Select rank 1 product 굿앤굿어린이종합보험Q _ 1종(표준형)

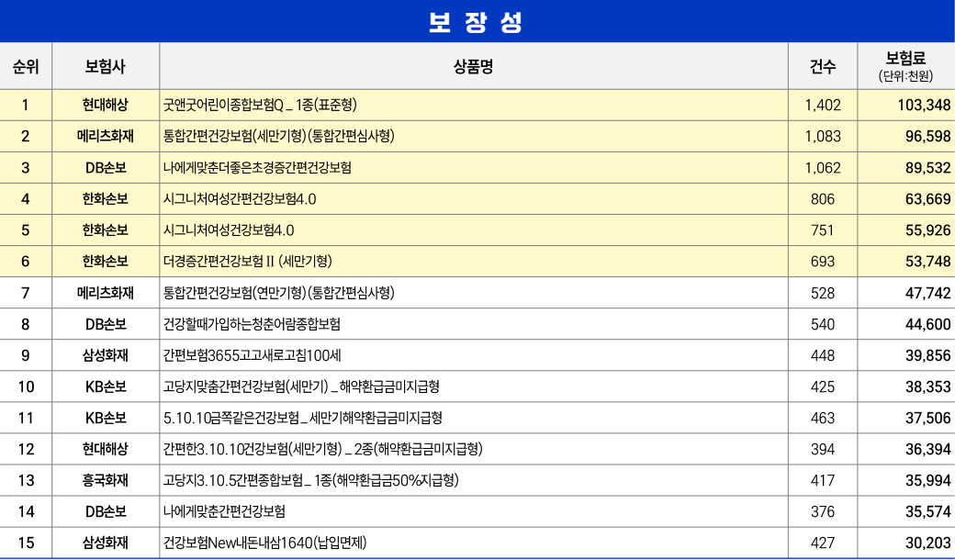(266, 105)
